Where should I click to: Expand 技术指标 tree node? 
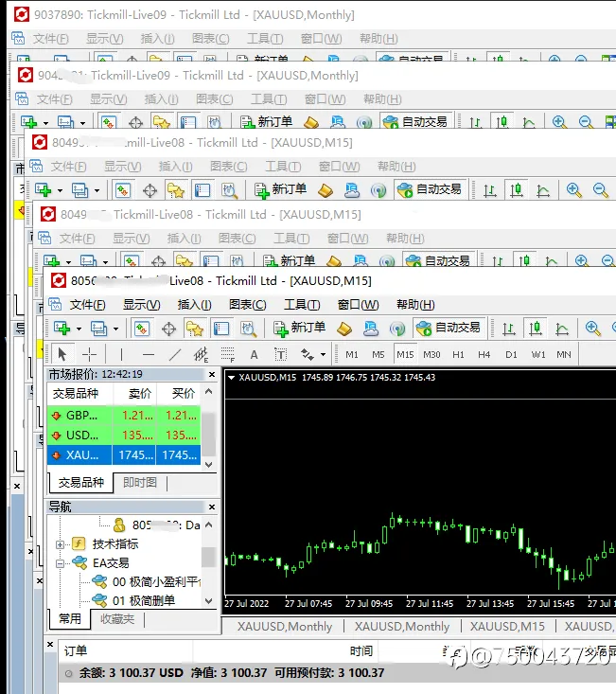coord(61,544)
